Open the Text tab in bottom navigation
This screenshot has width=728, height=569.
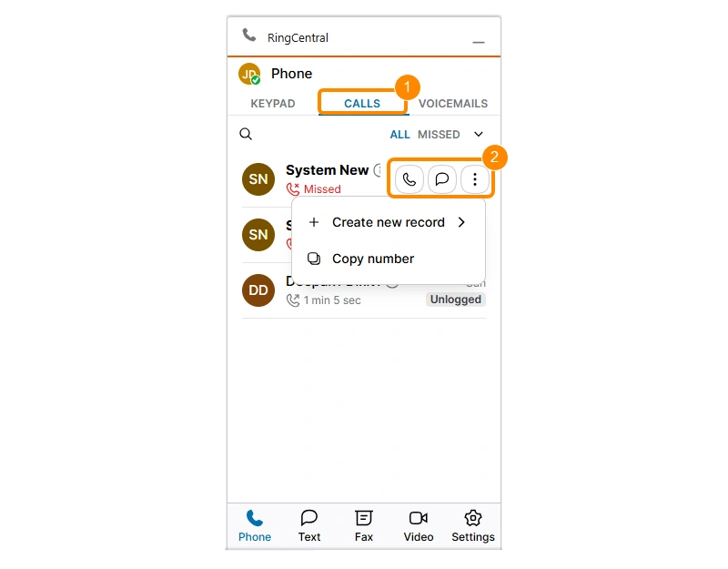pyautogui.click(x=309, y=526)
